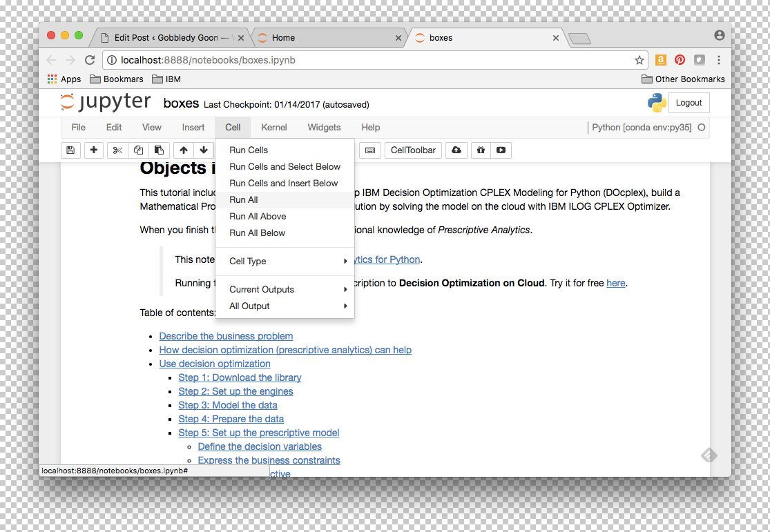Click the address bar URL field
This screenshot has height=532, width=770.
(375, 60)
